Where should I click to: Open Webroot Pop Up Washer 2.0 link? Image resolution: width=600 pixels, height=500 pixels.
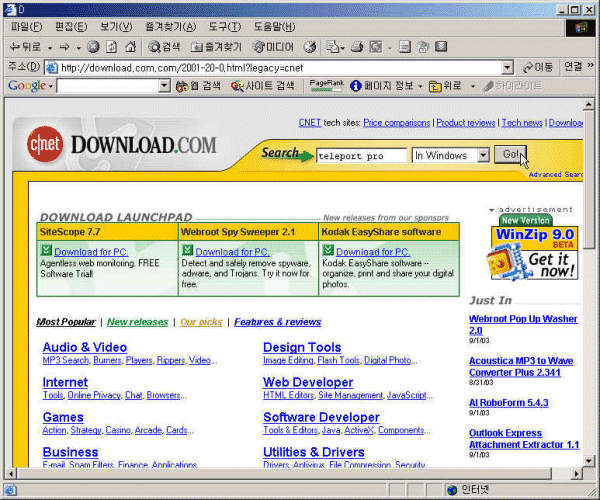(x=523, y=324)
